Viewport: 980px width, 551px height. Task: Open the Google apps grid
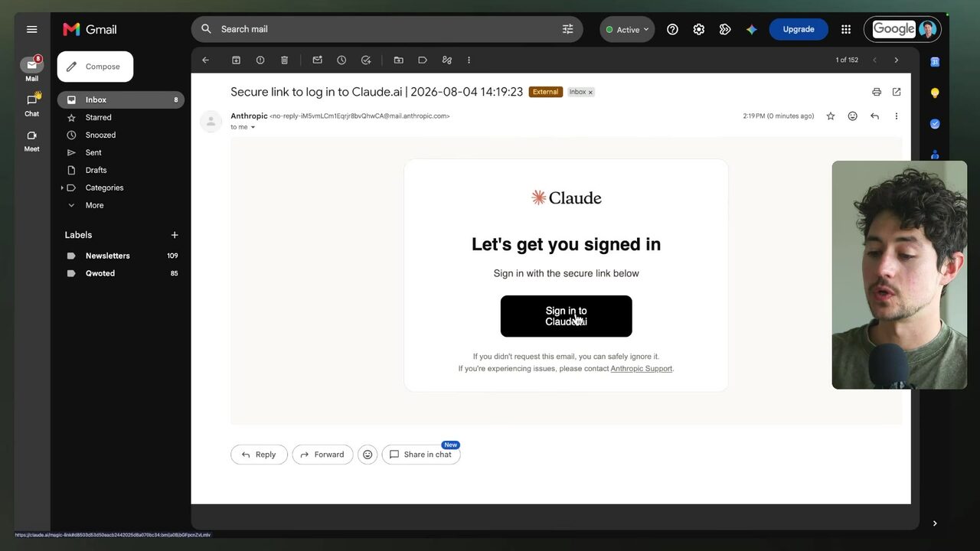(846, 29)
